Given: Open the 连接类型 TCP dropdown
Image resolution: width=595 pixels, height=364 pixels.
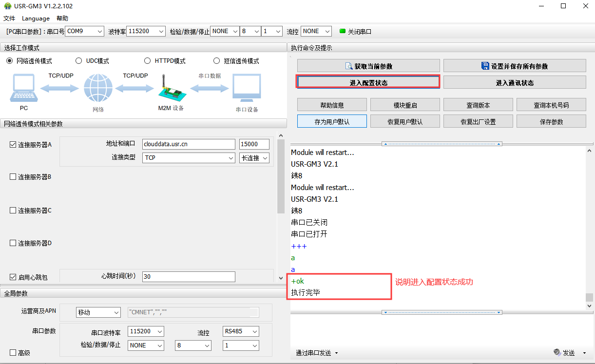Looking at the screenshot, I should click(189, 158).
